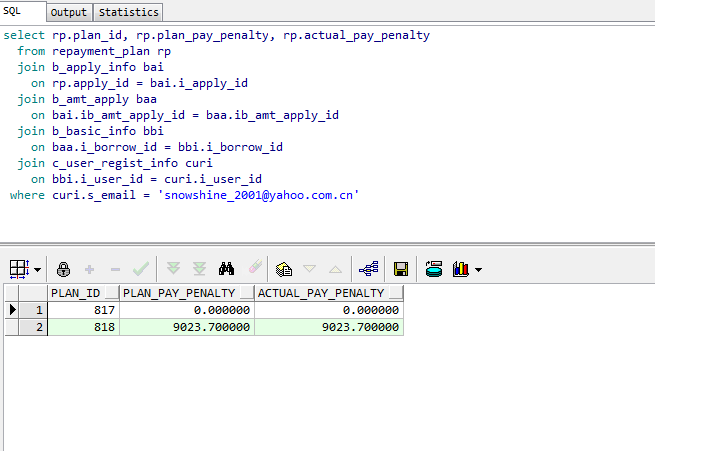Click the 'select' keyword in the query
The image size is (724, 451).
24,35
